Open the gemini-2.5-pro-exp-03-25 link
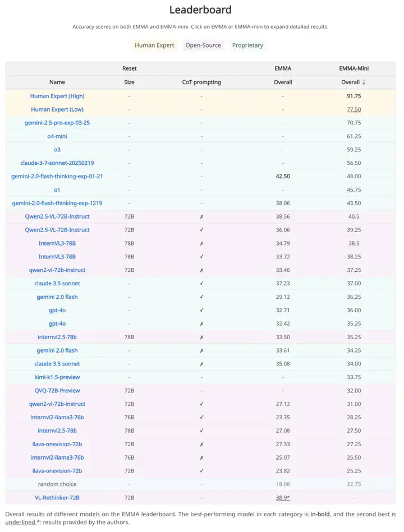The image size is (404, 532). tap(57, 123)
